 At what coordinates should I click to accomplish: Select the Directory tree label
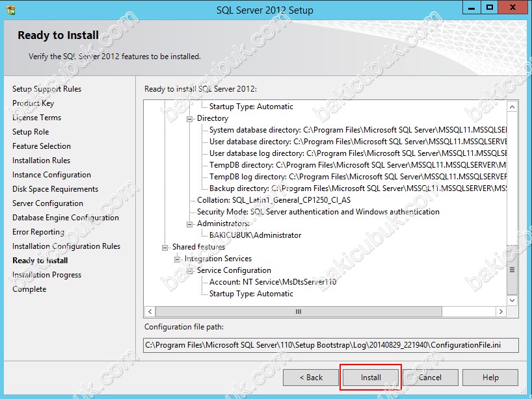coord(213,118)
